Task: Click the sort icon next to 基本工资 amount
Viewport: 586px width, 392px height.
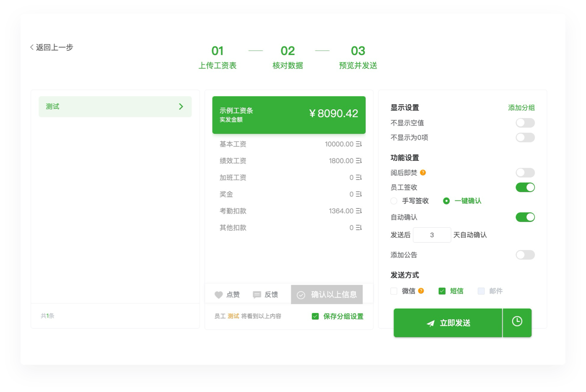Action: tap(359, 144)
